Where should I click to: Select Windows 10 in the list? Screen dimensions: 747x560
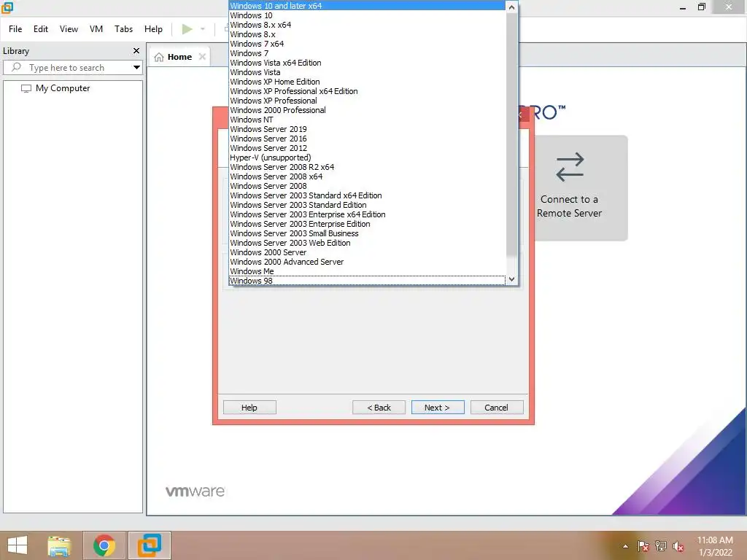coord(367,15)
